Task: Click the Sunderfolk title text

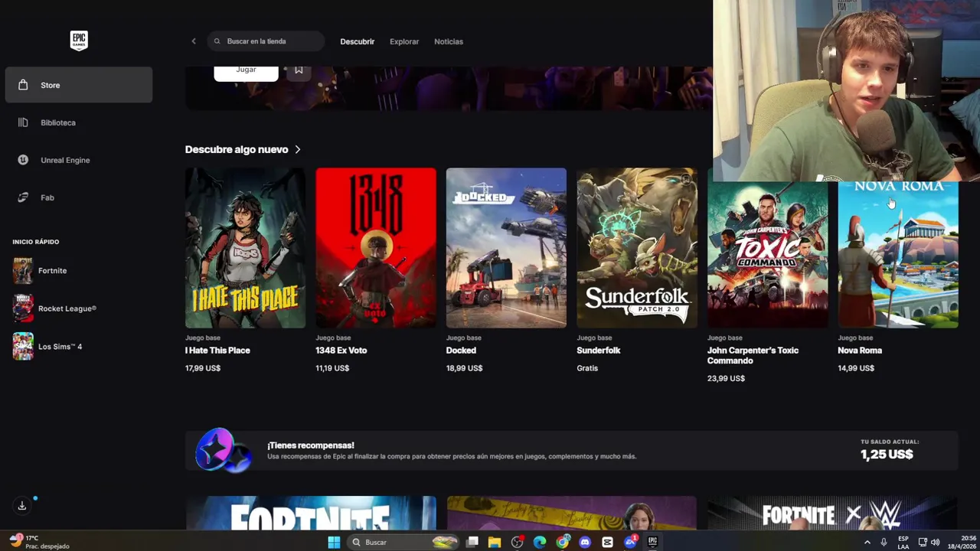Action: (x=599, y=350)
